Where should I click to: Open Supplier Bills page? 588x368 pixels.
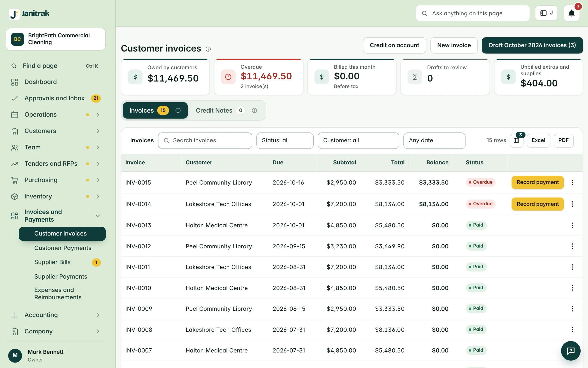52,262
